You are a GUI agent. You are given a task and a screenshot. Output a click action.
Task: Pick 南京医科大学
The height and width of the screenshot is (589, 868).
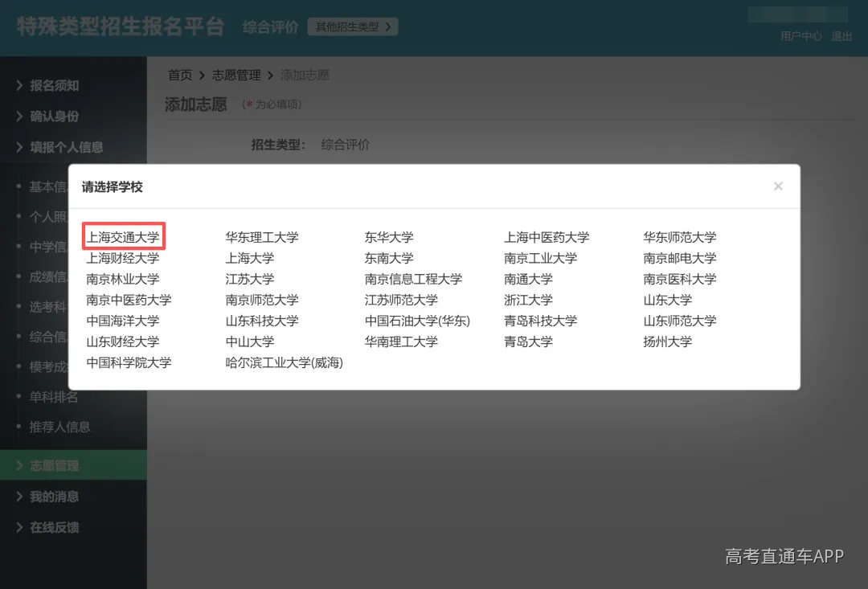click(x=680, y=279)
